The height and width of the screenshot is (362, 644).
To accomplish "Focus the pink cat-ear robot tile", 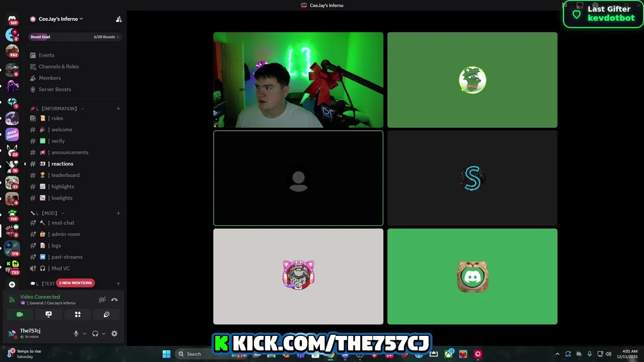I will pos(298,277).
